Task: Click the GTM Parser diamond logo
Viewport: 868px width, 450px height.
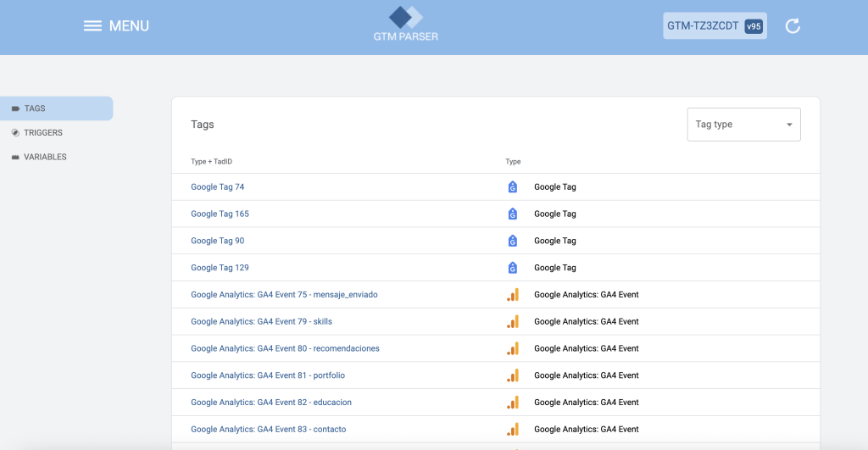Action: click(406, 17)
